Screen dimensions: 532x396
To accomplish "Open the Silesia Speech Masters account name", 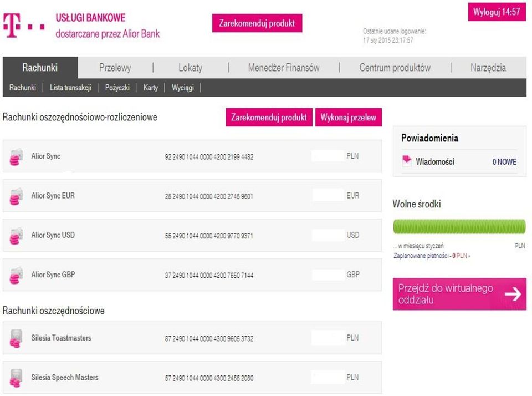I will [65, 377].
